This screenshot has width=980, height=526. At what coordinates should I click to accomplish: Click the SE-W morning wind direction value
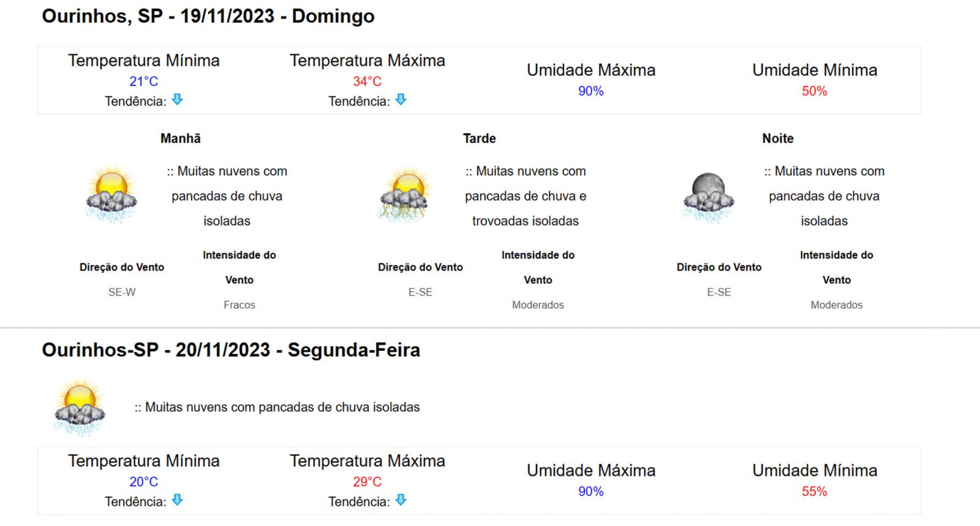122,292
